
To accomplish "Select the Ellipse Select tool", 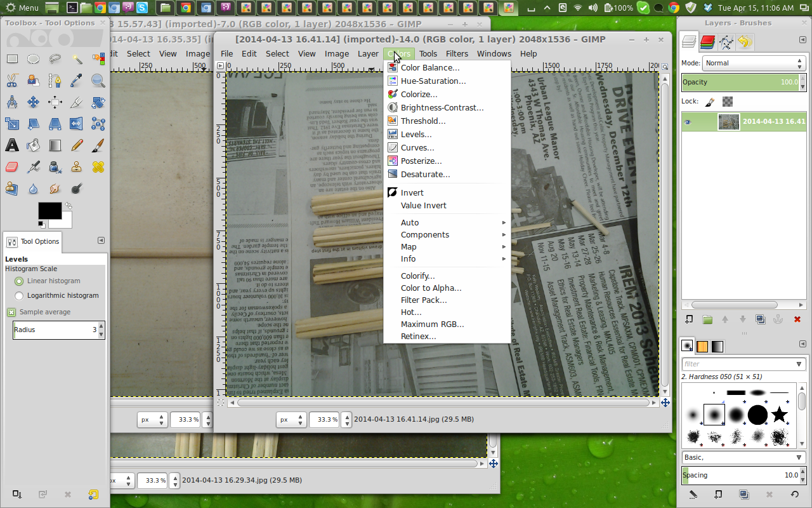I will [x=32, y=59].
